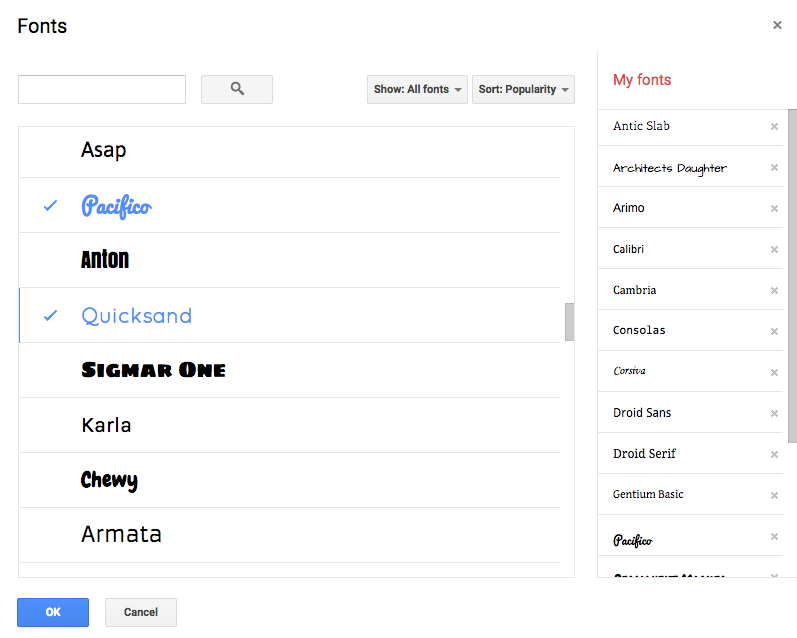Add the Armata font
The width and height of the screenshot is (797, 638).
(x=289, y=535)
